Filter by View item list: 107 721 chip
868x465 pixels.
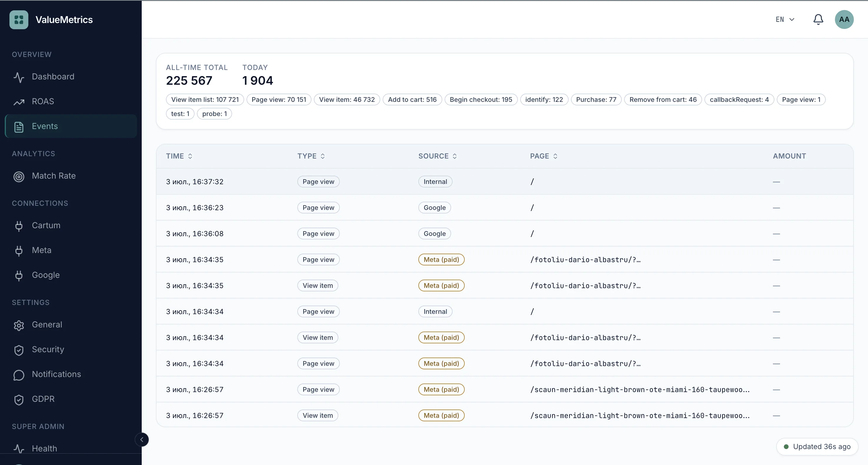(205, 100)
